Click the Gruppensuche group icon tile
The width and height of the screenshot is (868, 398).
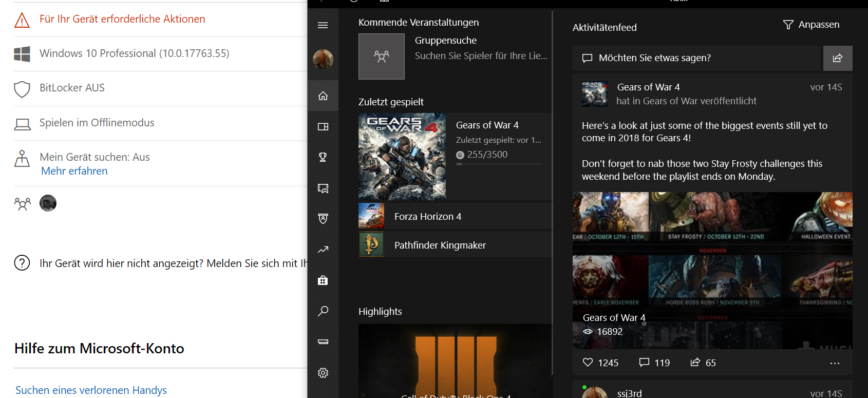[382, 56]
